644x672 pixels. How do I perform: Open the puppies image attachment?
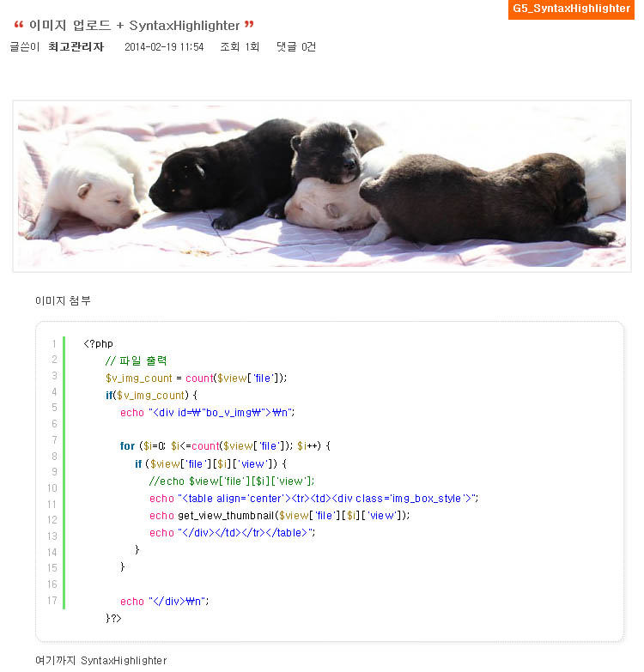(322, 186)
